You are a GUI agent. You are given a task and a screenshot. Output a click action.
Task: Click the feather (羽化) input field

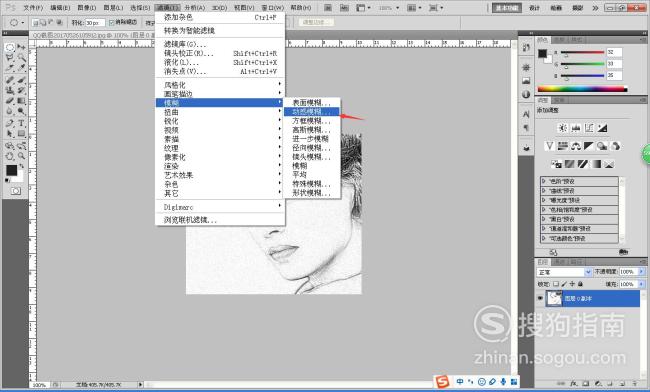point(95,23)
